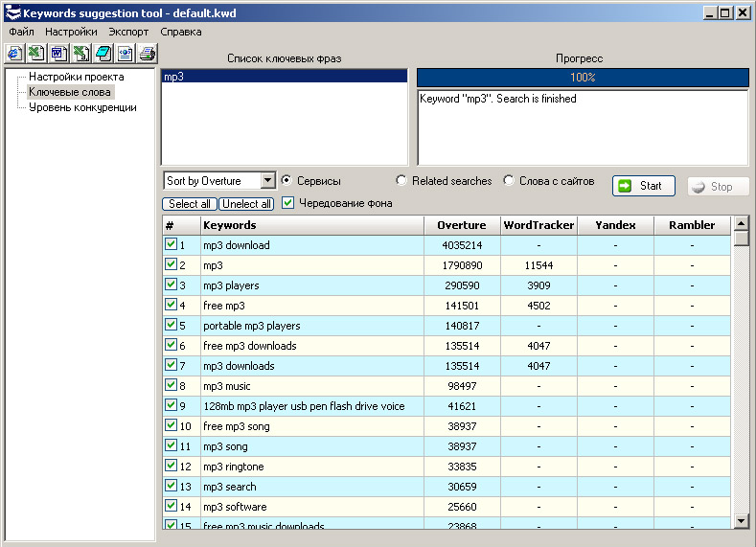This screenshot has height=547, width=756.
Task: Click the 100% progress bar
Action: (583, 78)
